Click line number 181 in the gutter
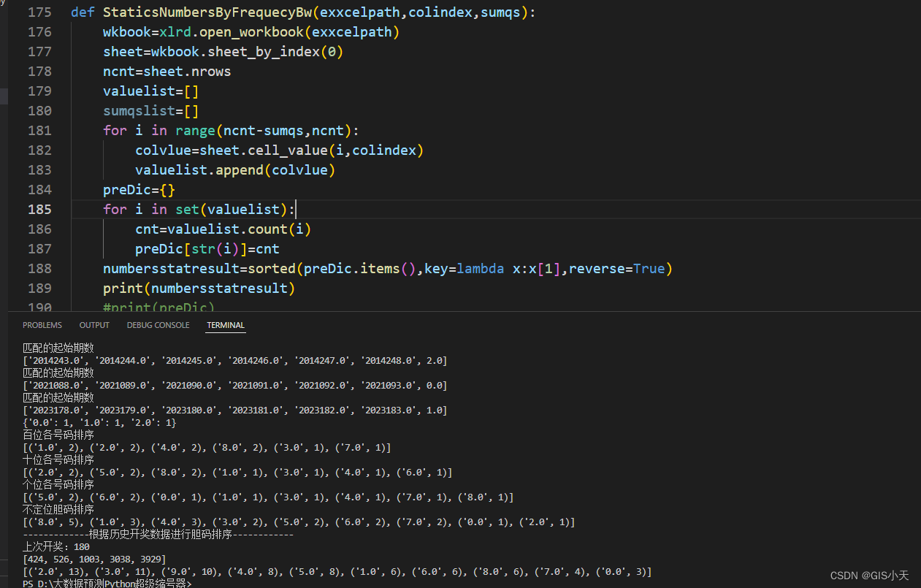This screenshot has width=921, height=588. click(39, 131)
